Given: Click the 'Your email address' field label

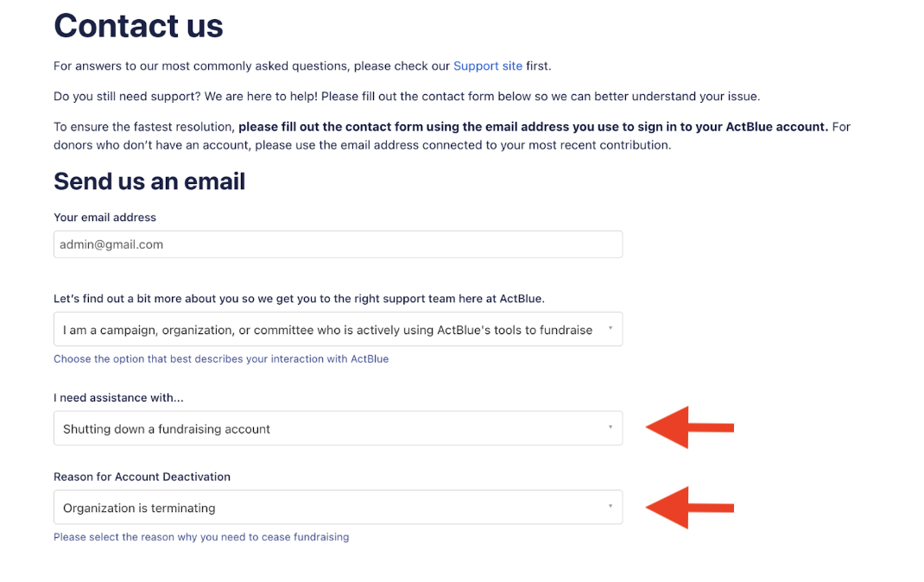Looking at the screenshot, I should point(104,218).
